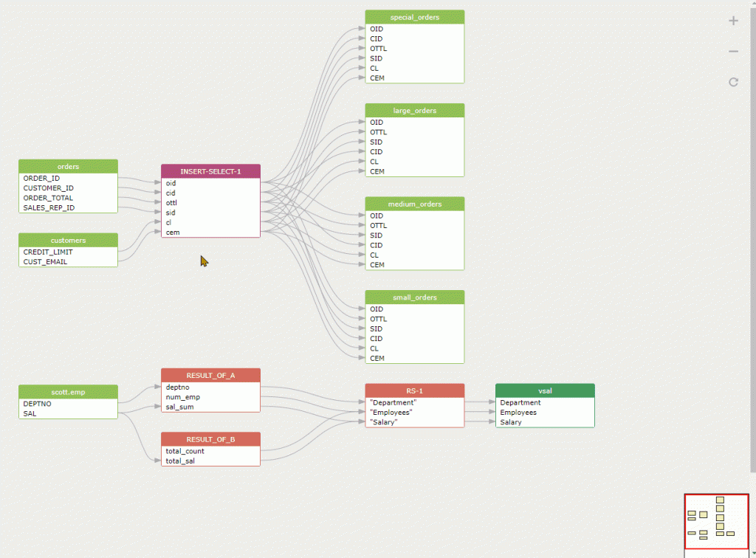
Task: Select the orders table header
Action: 68,167
